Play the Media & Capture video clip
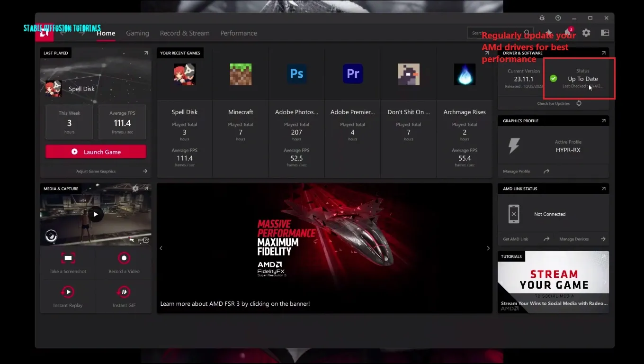This screenshot has height=364, width=644. click(x=96, y=214)
